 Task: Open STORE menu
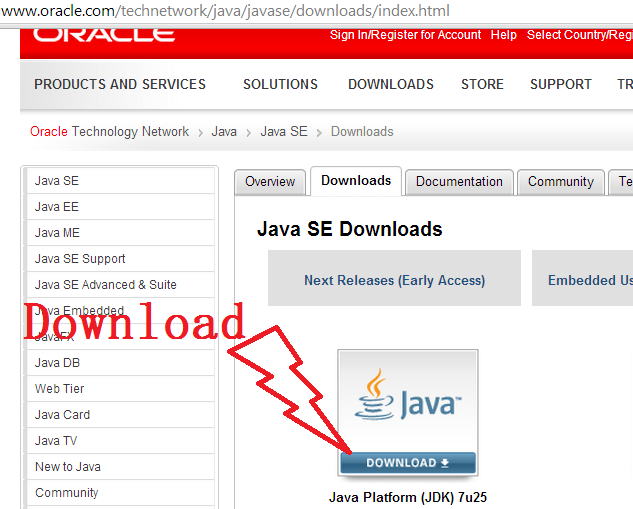(x=482, y=84)
